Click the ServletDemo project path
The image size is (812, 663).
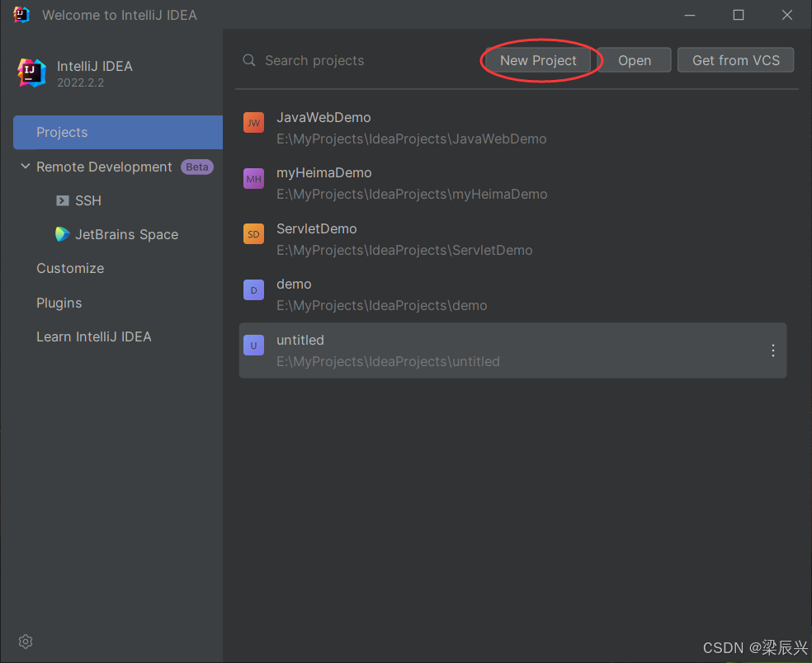click(404, 250)
